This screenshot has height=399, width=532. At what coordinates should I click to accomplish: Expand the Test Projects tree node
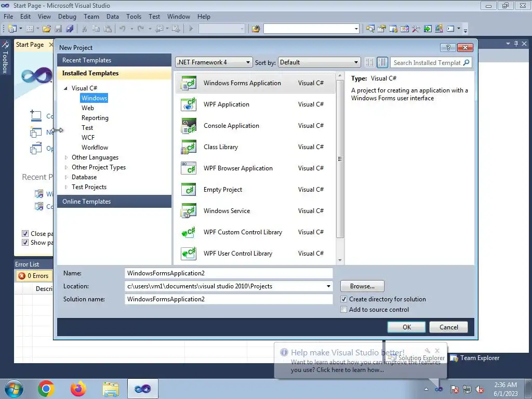coord(66,187)
